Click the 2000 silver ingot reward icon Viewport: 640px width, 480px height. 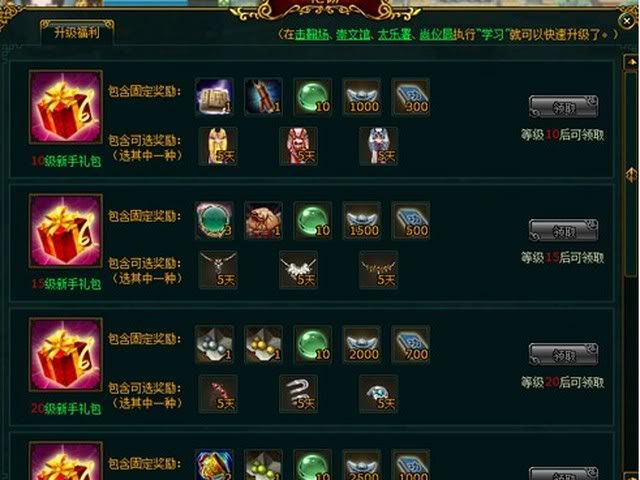click(362, 344)
